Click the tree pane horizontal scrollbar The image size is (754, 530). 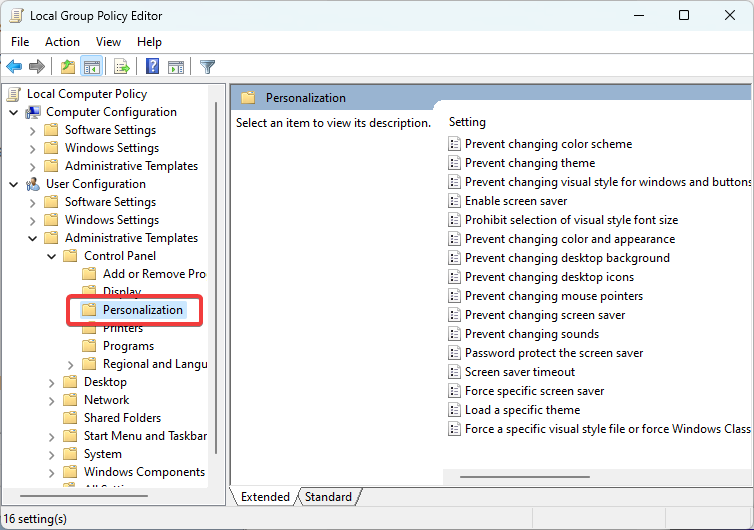click(x=84, y=495)
